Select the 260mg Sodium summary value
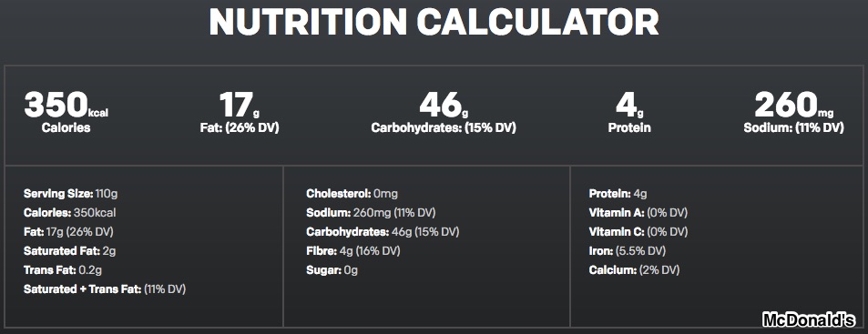This screenshot has height=334, width=868. pyautogui.click(x=794, y=112)
